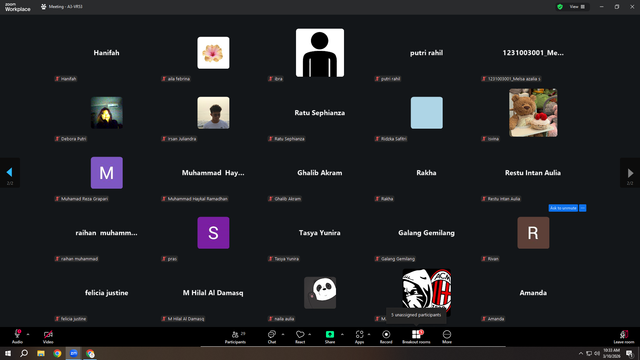Select Iovina's teddy bear avatar
Image resolution: width=640 pixels, height=360 pixels.
(x=533, y=113)
